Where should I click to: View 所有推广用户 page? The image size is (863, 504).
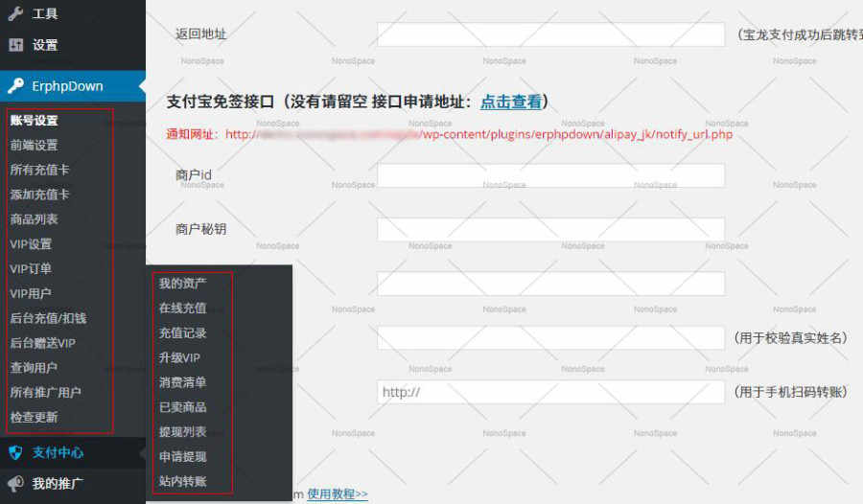pyautogui.click(x=46, y=392)
